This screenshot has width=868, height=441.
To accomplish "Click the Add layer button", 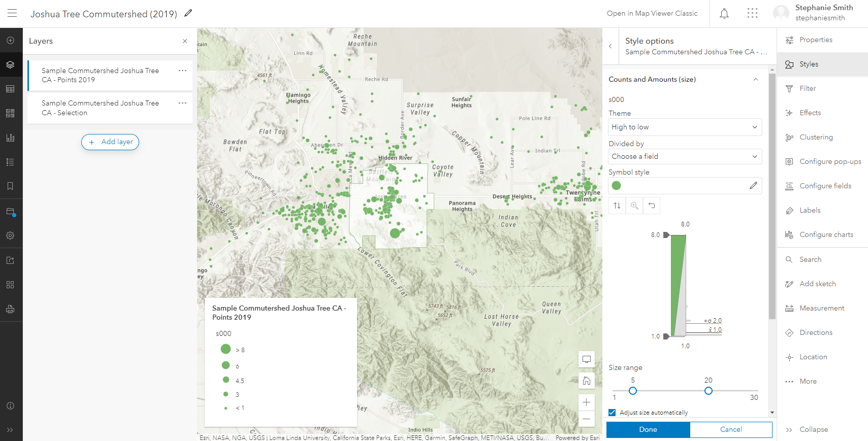I will pos(110,142).
